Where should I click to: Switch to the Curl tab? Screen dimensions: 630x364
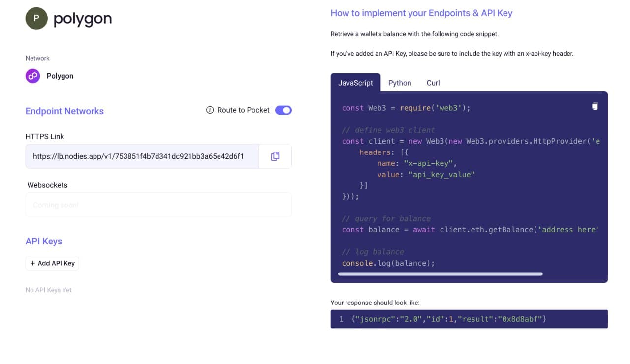tap(433, 83)
